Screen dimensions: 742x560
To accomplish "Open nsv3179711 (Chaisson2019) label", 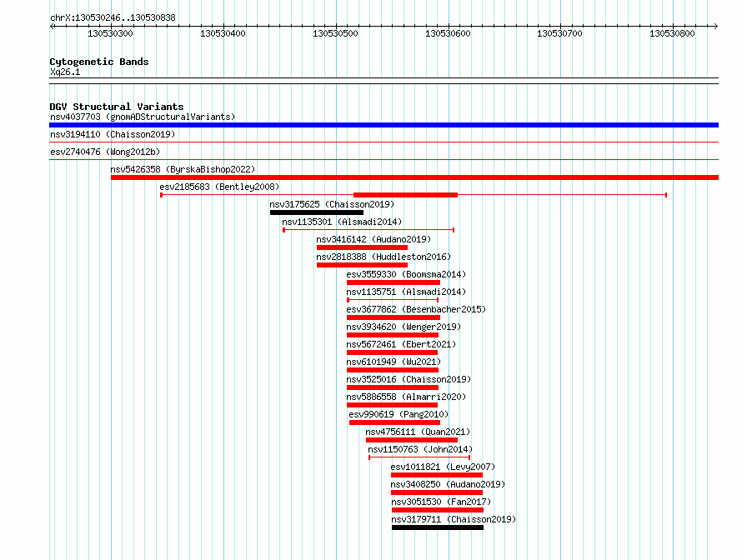I will point(454,519).
